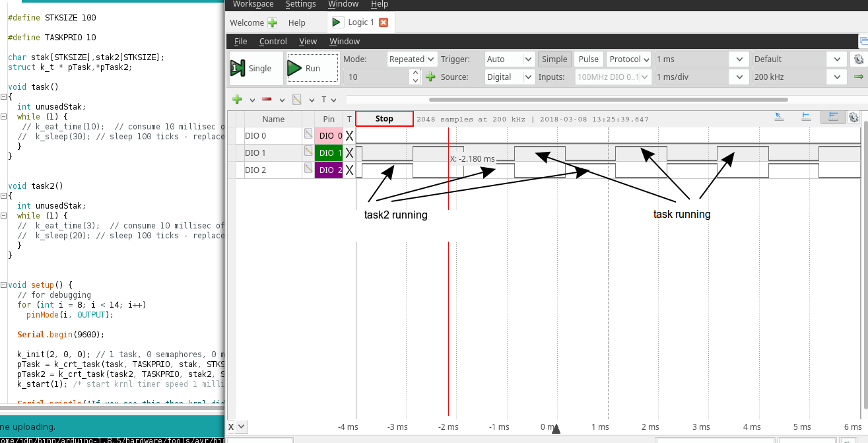This screenshot has width=868, height=443.
Task: Toggle the DIO 2 trigger X condition
Action: (x=349, y=170)
